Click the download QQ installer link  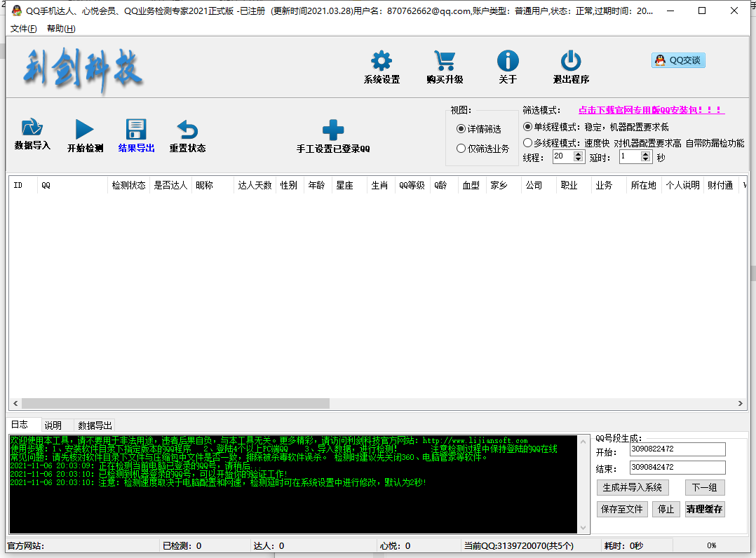pos(651,110)
